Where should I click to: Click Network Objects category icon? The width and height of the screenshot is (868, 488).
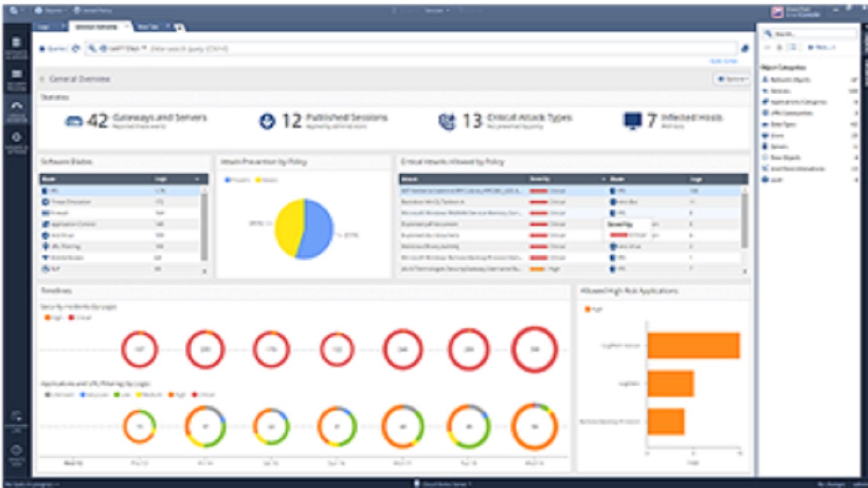[765, 80]
